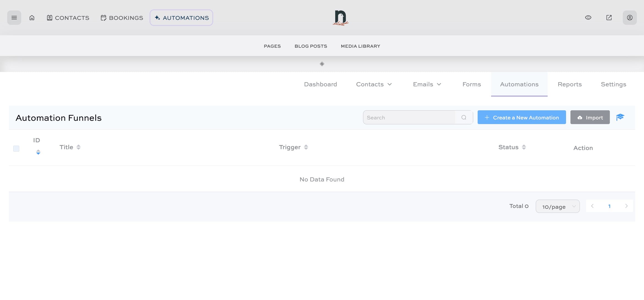Select the checkbox above the table rows

click(16, 149)
